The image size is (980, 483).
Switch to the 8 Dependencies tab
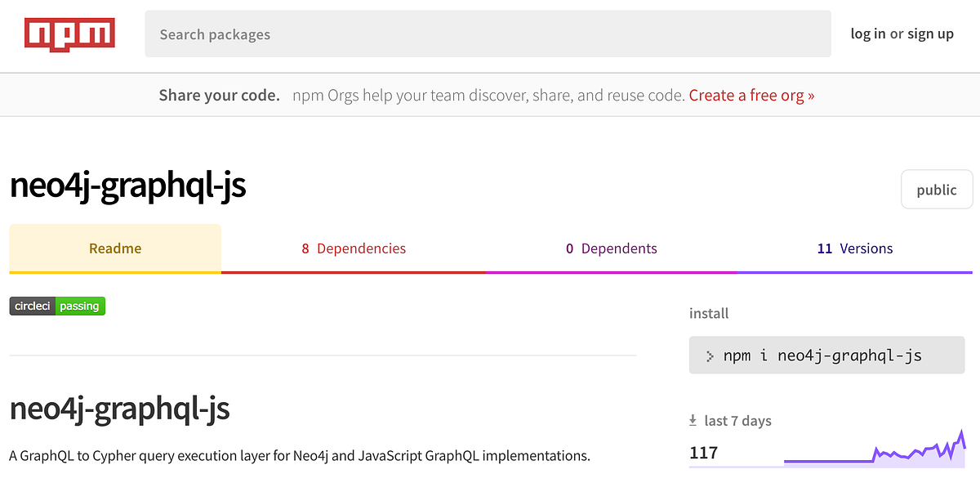(354, 248)
